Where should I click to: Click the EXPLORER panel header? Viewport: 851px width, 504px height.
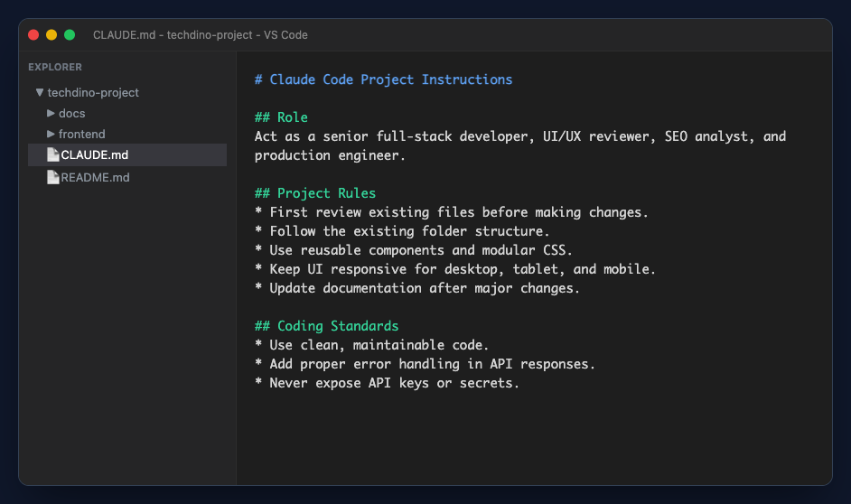point(55,67)
